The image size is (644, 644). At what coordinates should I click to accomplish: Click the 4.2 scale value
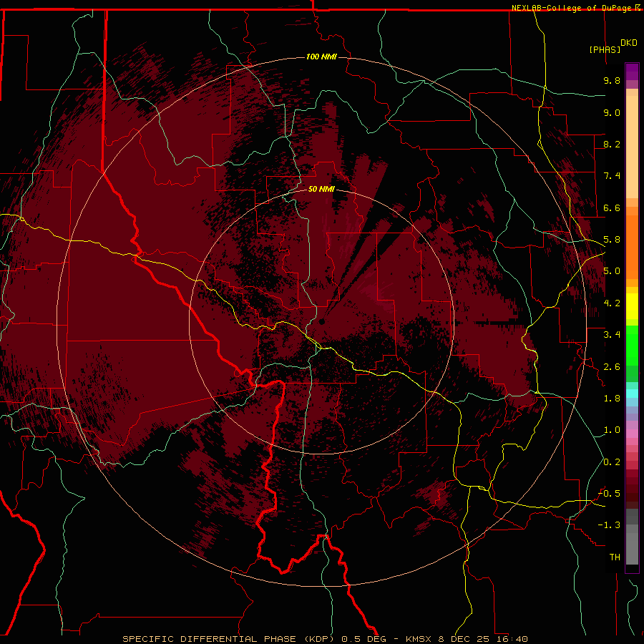coord(612,303)
